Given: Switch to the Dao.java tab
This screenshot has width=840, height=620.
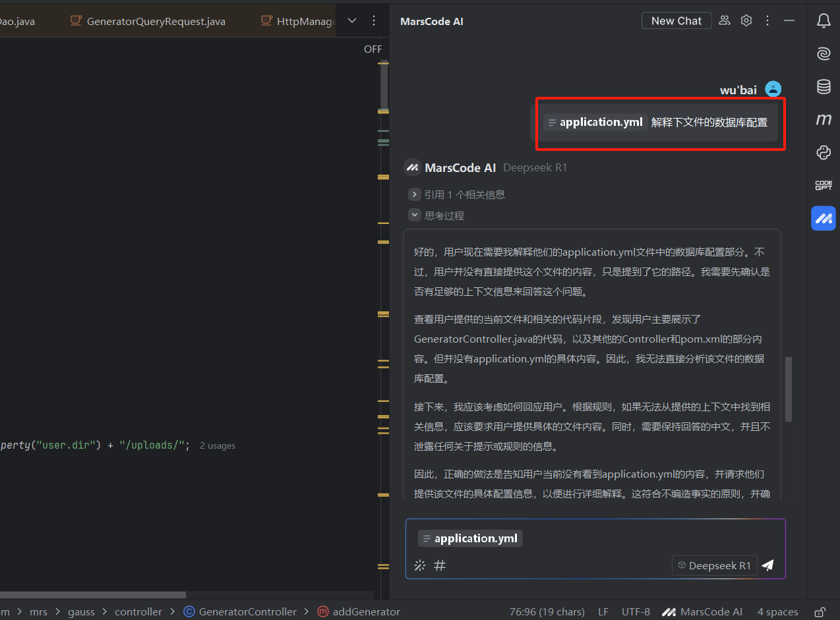Looking at the screenshot, I should pyautogui.click(x=18, y=21).
